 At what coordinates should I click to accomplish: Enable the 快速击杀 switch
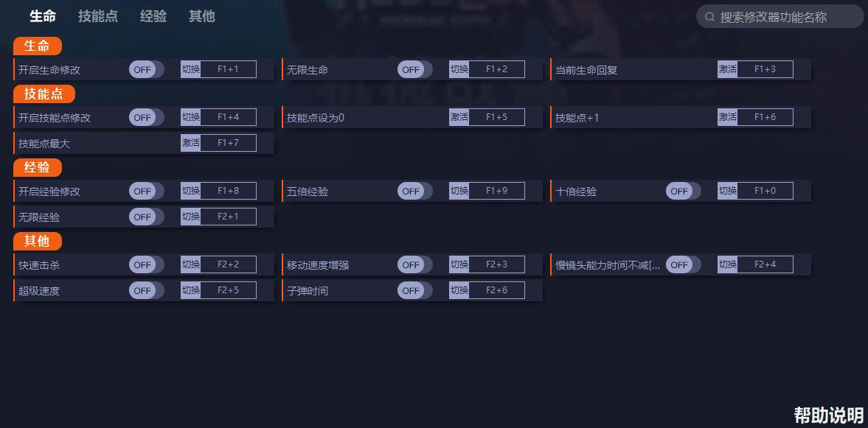pos(147,264)
